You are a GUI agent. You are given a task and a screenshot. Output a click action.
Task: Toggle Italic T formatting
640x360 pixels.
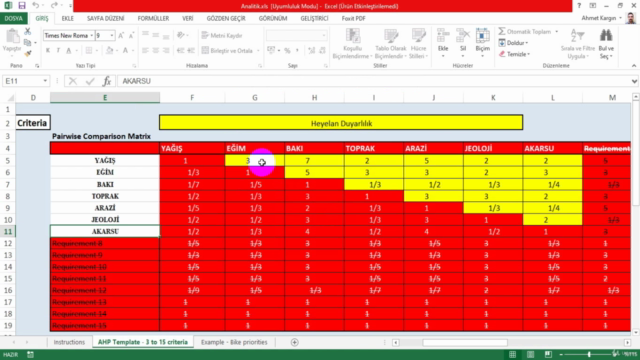(x=58, y=51)
